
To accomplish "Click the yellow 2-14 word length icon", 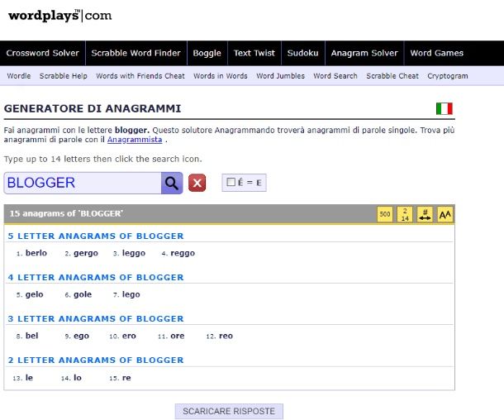I will pyautogui.click(x=405, y=214).
